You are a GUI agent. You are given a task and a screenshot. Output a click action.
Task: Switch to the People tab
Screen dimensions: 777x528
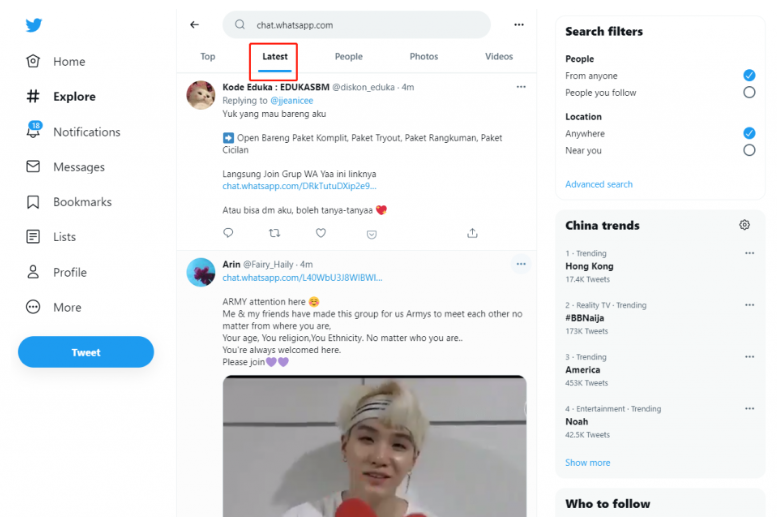click(348, 56)
